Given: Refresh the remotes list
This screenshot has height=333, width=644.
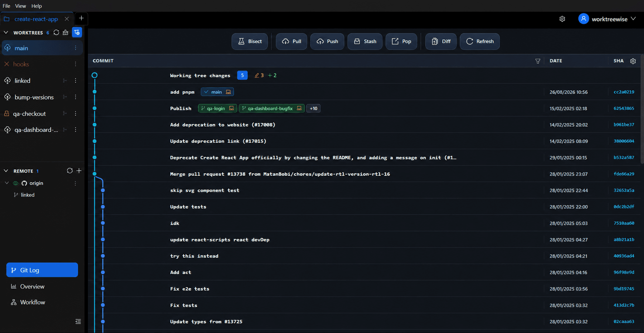Looking at the screenshot, I should click(x=69, y=171).
